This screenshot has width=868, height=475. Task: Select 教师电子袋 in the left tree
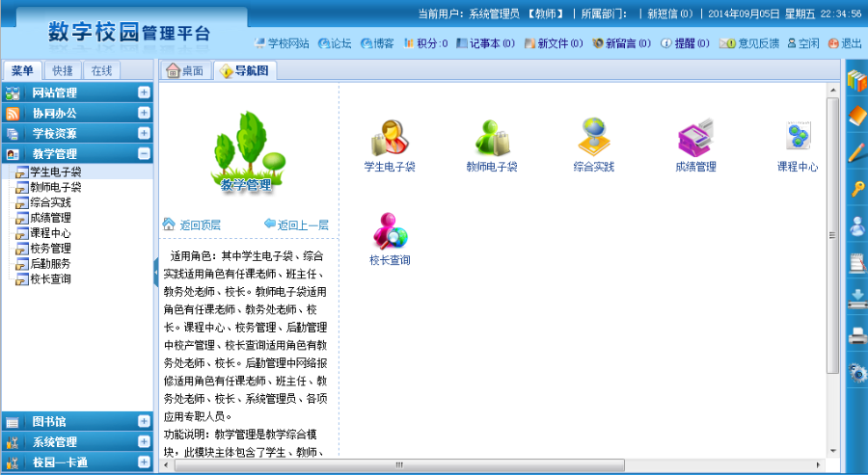tap(55, 187)
